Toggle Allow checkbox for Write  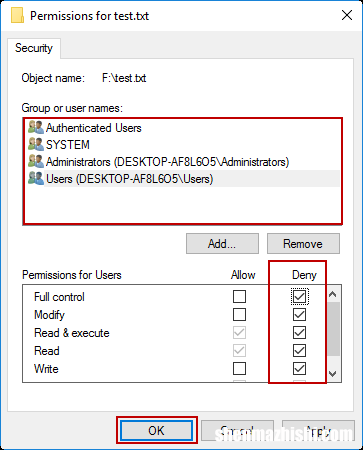point(239,368)
